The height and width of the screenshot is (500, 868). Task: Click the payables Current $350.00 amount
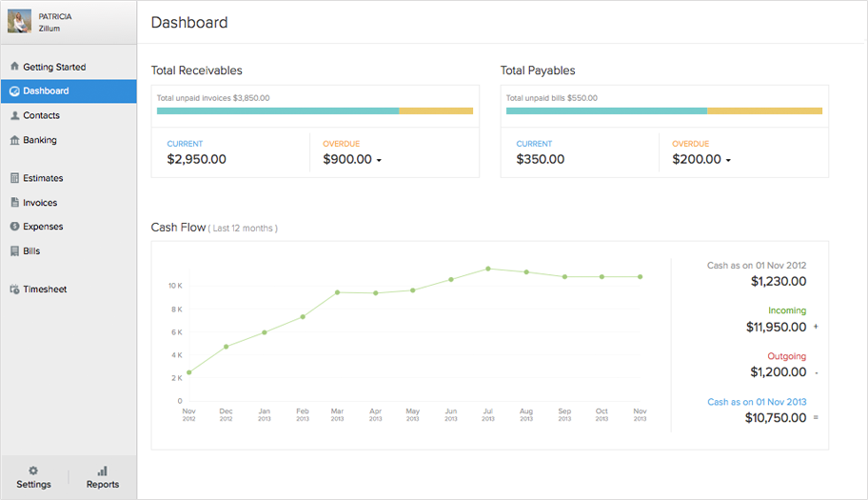540,159
